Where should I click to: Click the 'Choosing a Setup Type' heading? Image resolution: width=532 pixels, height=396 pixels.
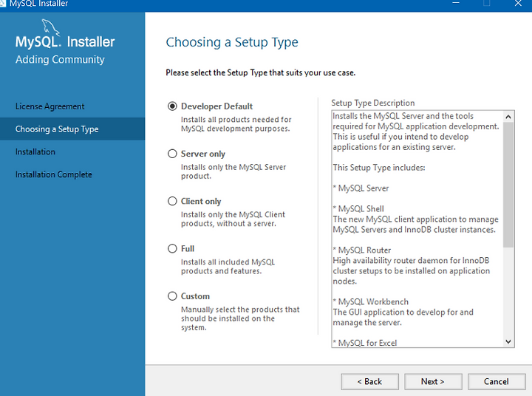point(232,42)
